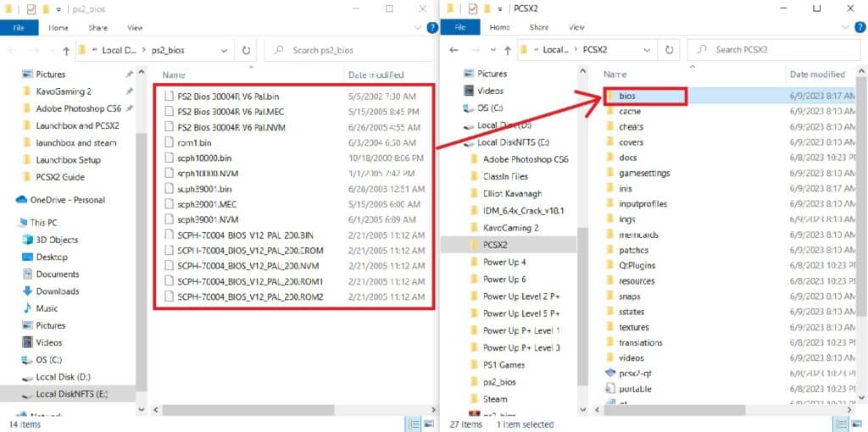The width and height of the screenshot is (868, 432).
Task: Click Up arrow in ps2_bios window
Action: (x=66, y=51)
